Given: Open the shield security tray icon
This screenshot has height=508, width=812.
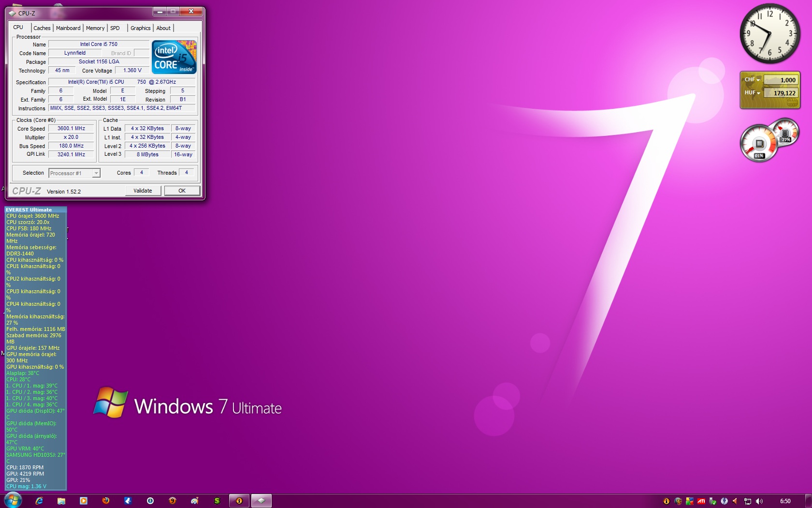Looking at the screenshot, I should tap(678, 501).
